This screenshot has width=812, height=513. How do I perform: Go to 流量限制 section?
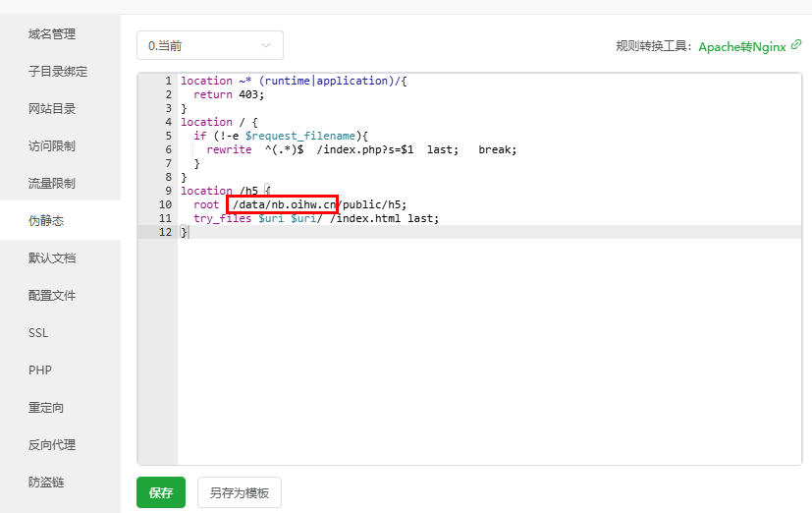(52, 184)
